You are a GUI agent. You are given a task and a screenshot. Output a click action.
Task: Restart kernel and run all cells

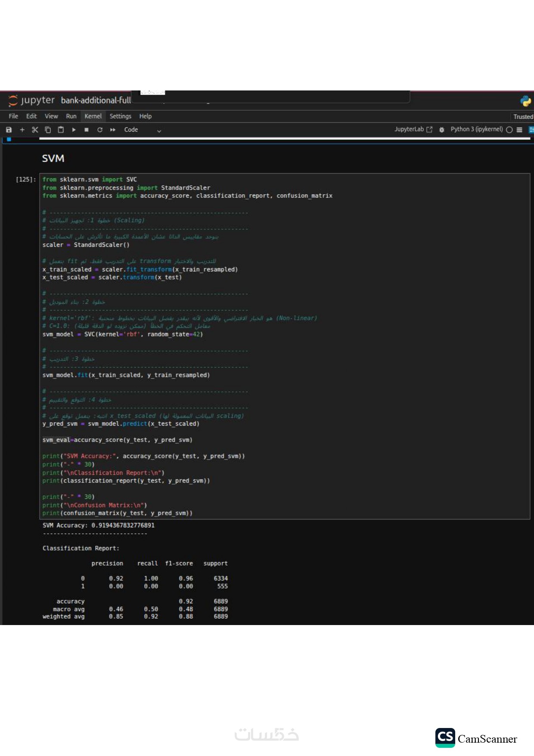click(x=113, y=130)
